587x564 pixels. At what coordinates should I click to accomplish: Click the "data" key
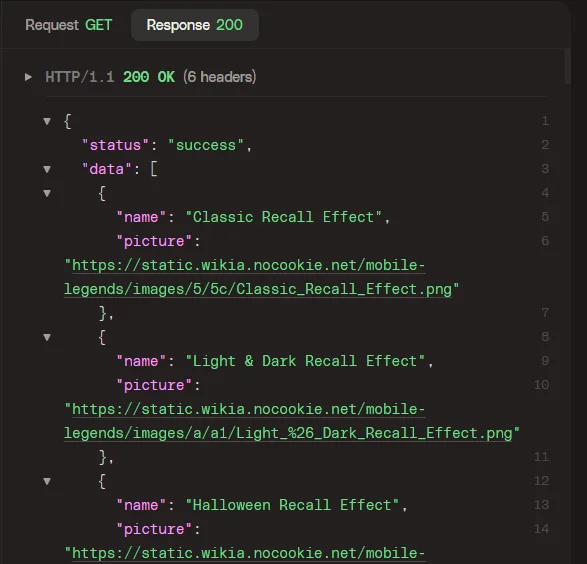coord(107,169)
